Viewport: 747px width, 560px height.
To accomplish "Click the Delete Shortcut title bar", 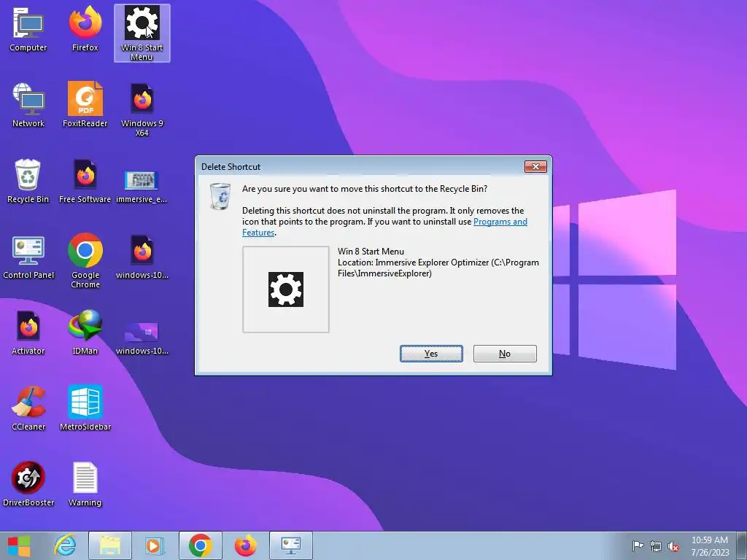I will (x=360, y=166).
